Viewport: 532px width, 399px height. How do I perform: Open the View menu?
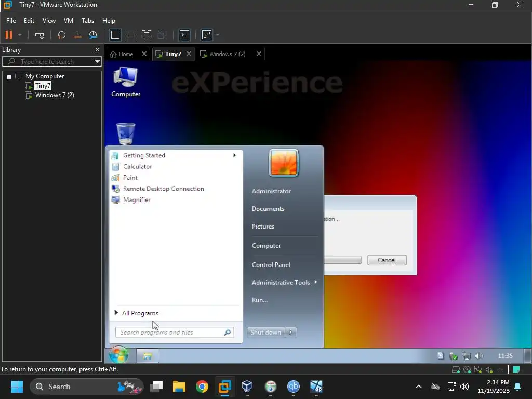click(x=49, y=21)
